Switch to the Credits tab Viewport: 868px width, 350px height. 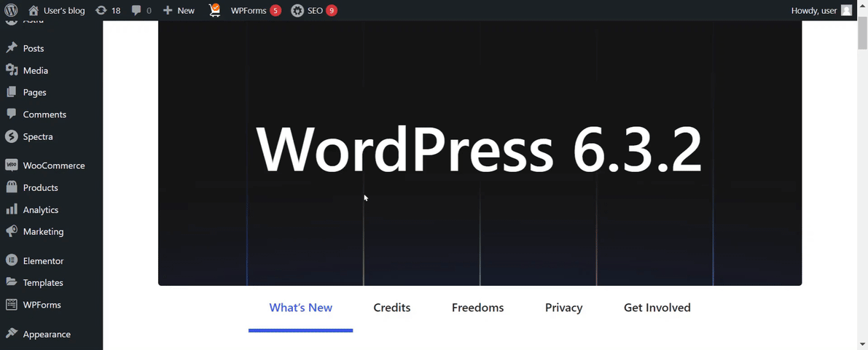[x=392, y=308]
